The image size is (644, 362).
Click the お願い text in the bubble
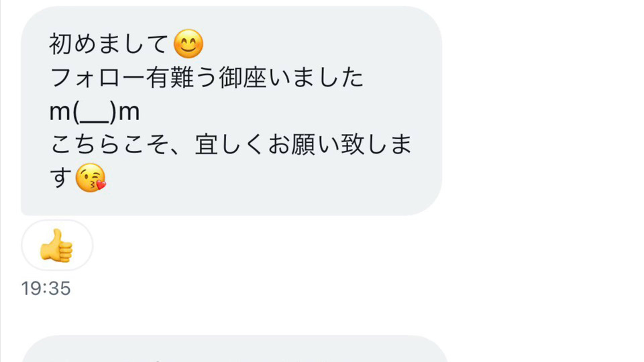(303, 145)
